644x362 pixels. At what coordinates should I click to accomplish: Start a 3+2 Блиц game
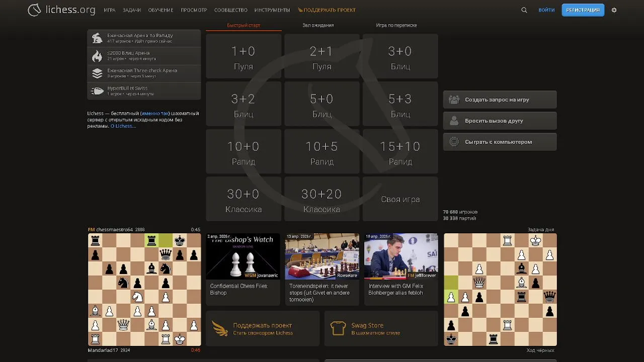pos(244,104)
